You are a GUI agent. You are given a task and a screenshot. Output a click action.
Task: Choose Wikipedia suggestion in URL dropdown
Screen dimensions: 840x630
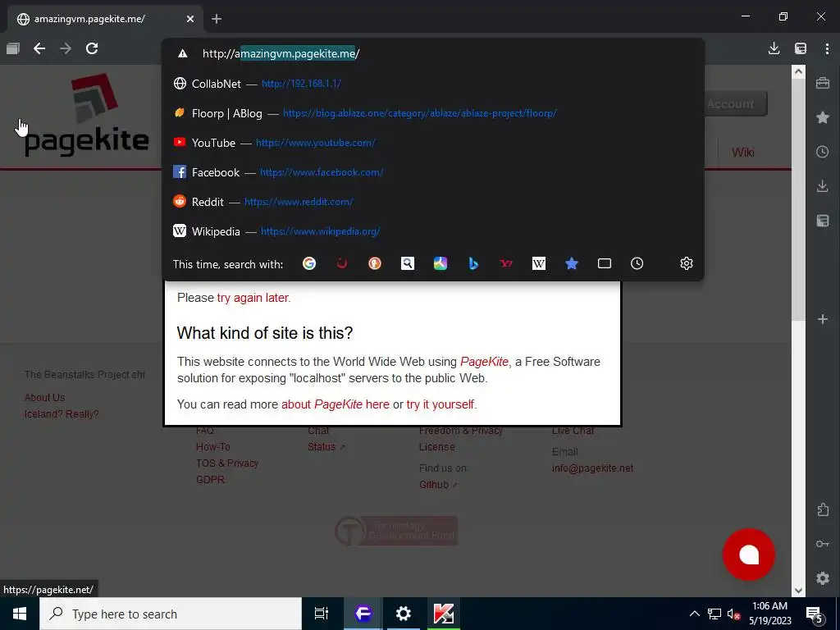433,231
